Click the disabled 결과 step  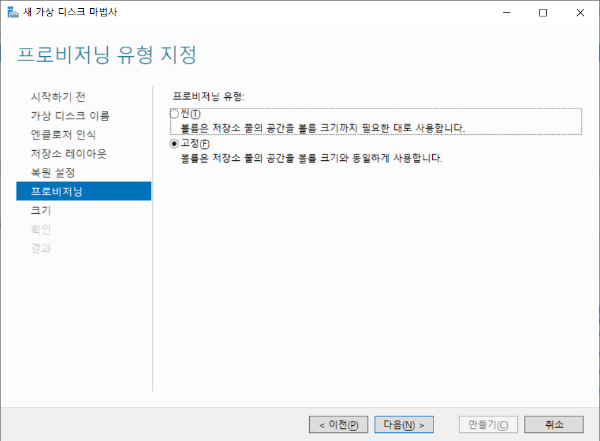click(x=41, y=248)
